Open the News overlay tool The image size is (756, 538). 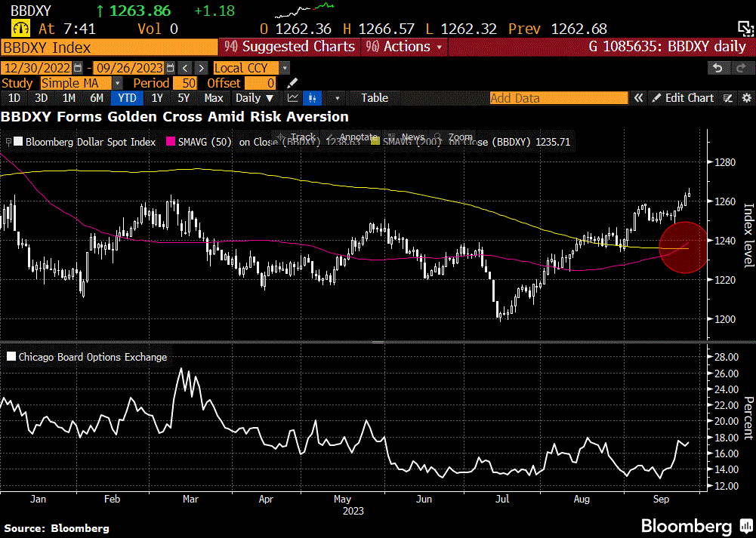[406, 137]
